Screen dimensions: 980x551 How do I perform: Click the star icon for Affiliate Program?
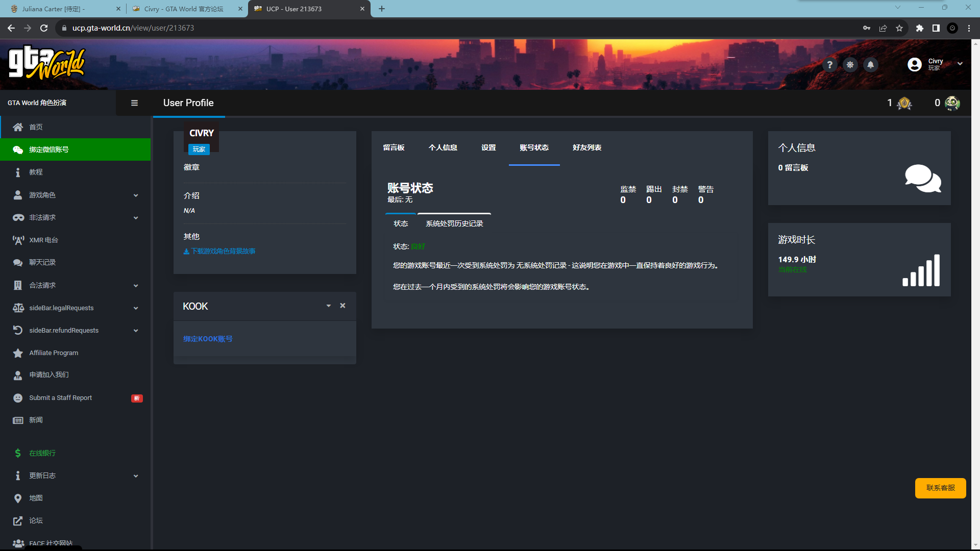tap(18, 353)
